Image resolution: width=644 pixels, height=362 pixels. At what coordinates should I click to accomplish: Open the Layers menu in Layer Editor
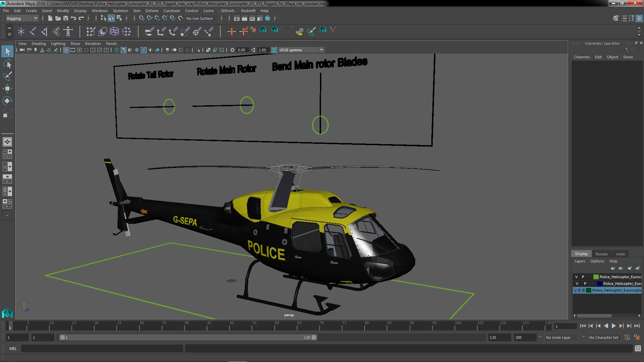click(x=580, y=261)
